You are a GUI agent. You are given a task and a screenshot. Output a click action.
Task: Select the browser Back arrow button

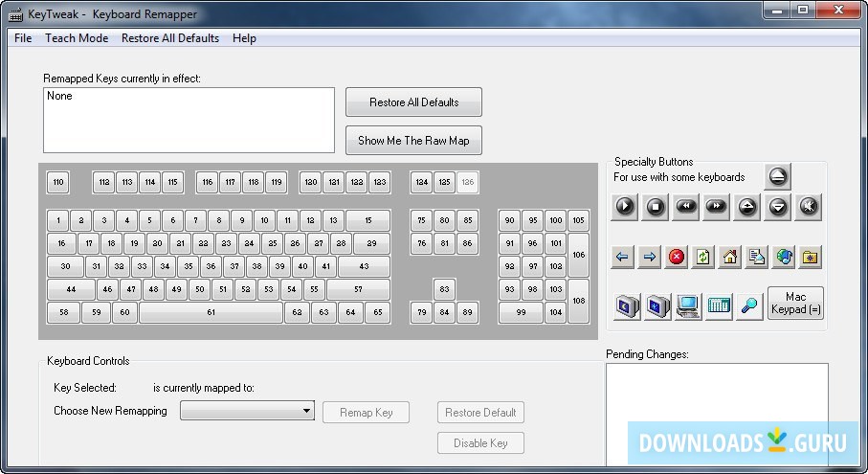622,257
